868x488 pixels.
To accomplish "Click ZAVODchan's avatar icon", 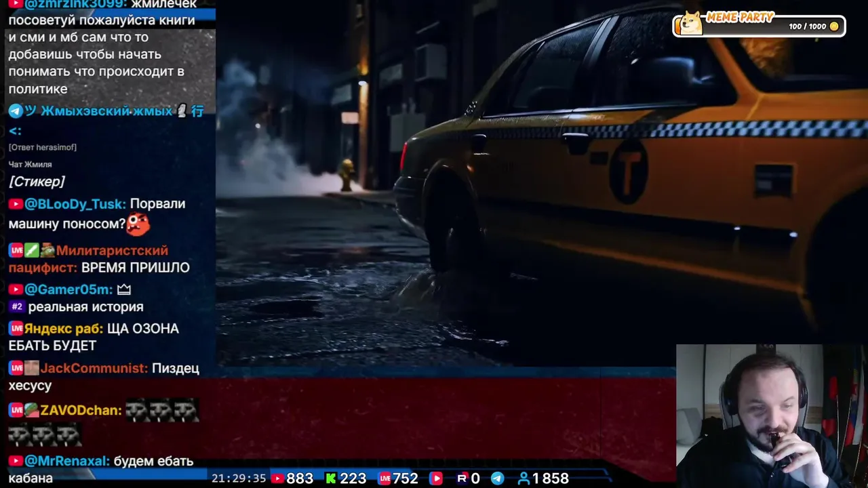I will coord(32,410).
